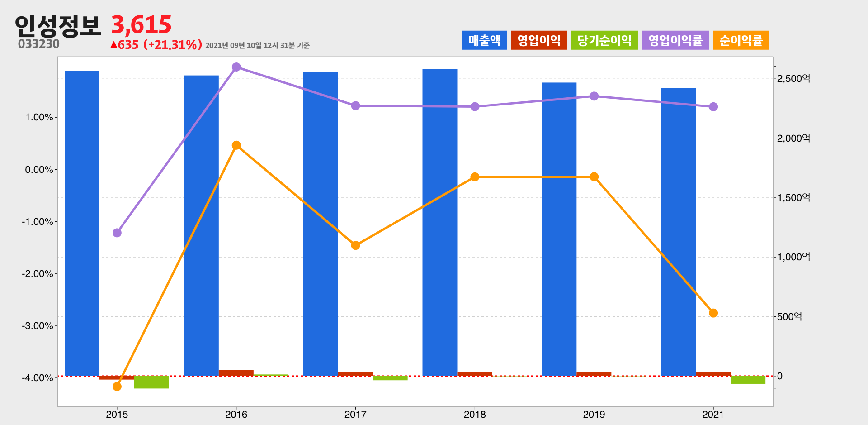Click the 2018 x-axis label
The image size is (868, 425).
[475, 415]
